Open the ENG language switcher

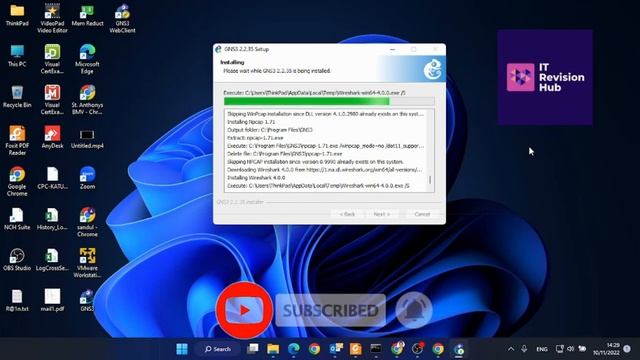(x=542, y=349)
